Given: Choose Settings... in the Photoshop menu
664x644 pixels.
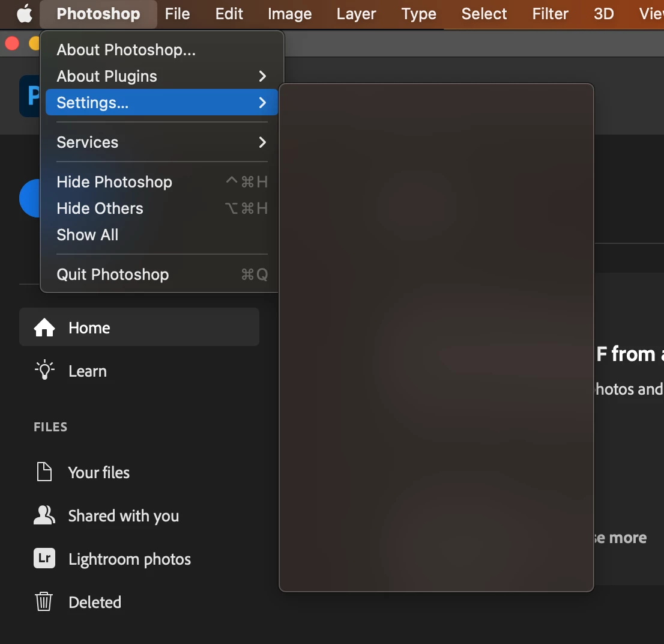Looking at the screenshot, I should [x=161, y=102].
